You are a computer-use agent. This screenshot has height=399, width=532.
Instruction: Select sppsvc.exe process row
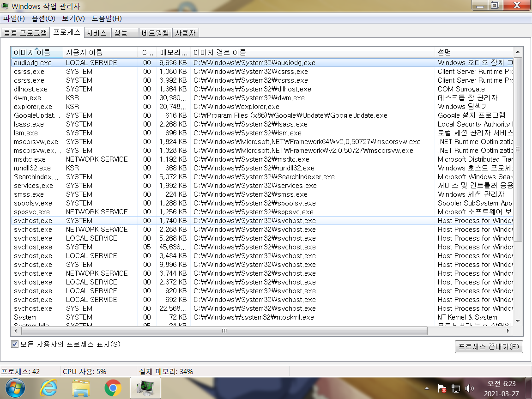click(262, 212)
